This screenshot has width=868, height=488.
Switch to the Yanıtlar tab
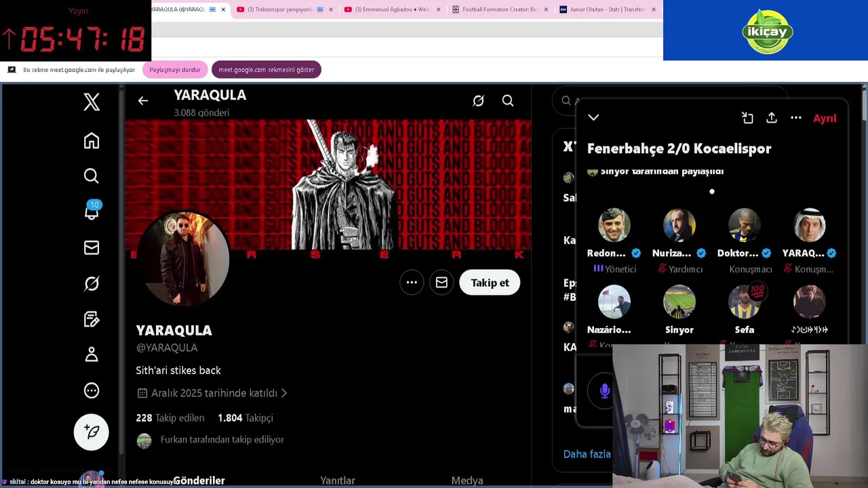pyautogui.click(x=338, y=480)
